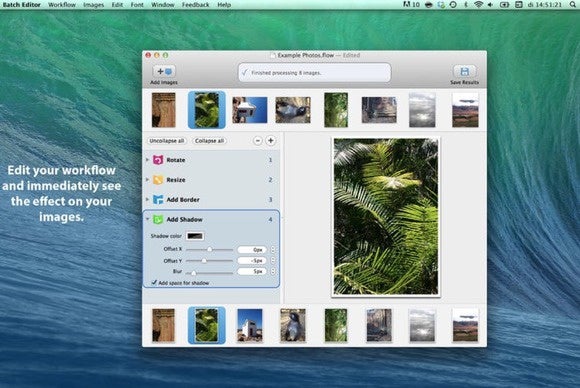Select the brown wood thumbnail in the top strip
Screen dimensions: 580x388
click(163, 110)
